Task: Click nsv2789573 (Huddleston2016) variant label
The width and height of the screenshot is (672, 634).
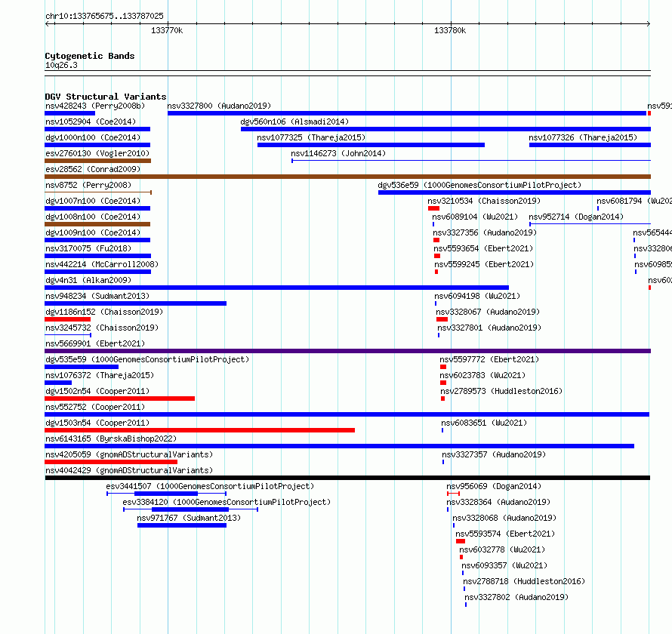Action: tap(501, 391)
